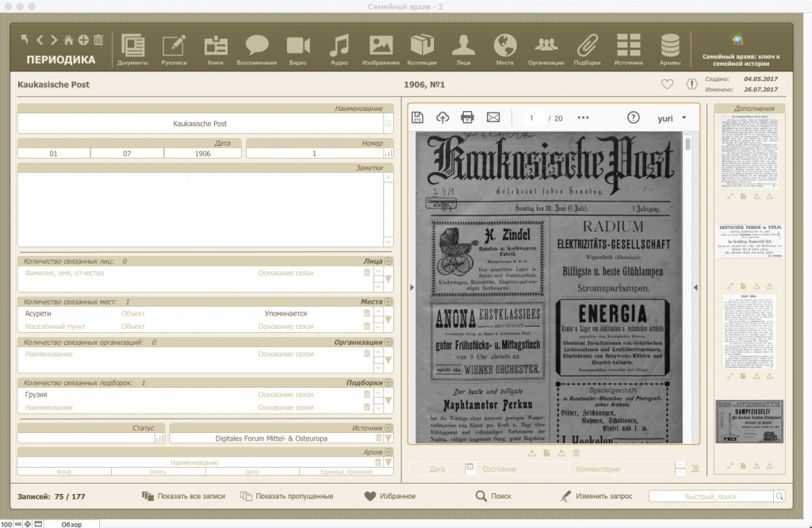Add a source in Источник
The height and width of the screenshot is (528, 812).
[x=389, y=427]
